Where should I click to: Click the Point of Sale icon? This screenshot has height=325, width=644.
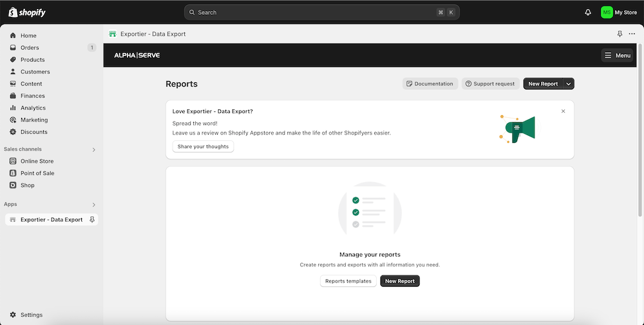(13, 173)
